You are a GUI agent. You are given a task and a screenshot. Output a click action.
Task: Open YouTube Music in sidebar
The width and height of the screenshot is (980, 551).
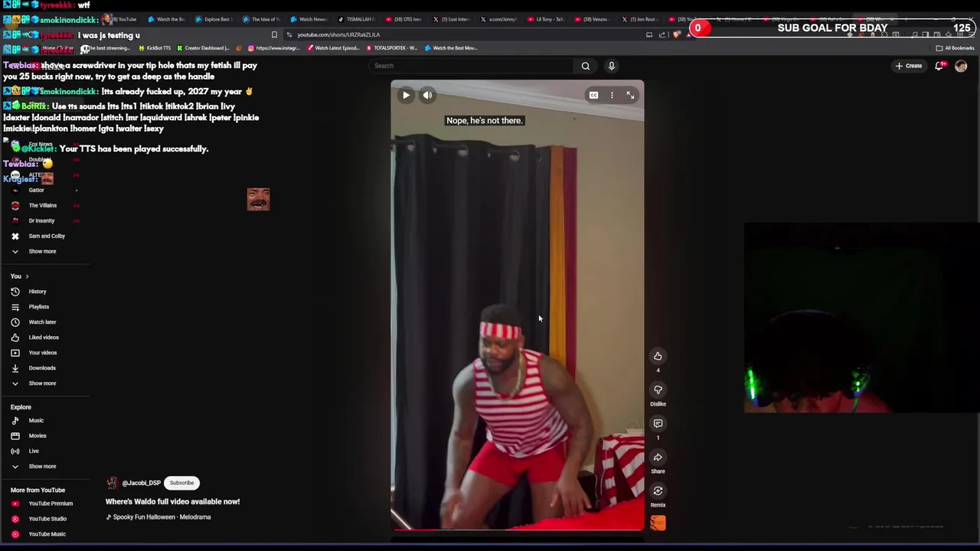pyautogui.click(x=47, y=534)
